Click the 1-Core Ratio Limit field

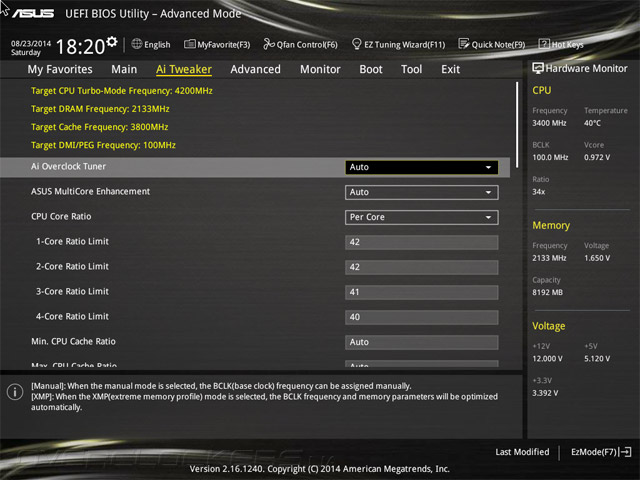pos(422,242)
